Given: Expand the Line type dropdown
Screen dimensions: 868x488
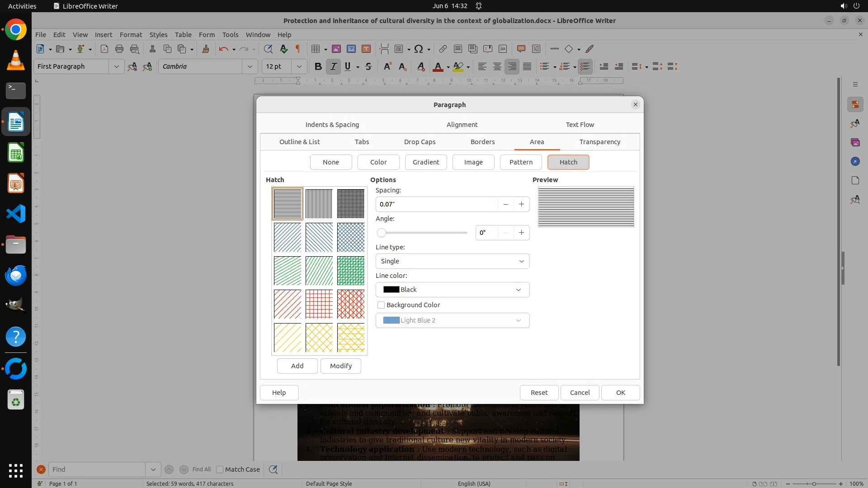Looking at the screenshot, I should point(452,261).
